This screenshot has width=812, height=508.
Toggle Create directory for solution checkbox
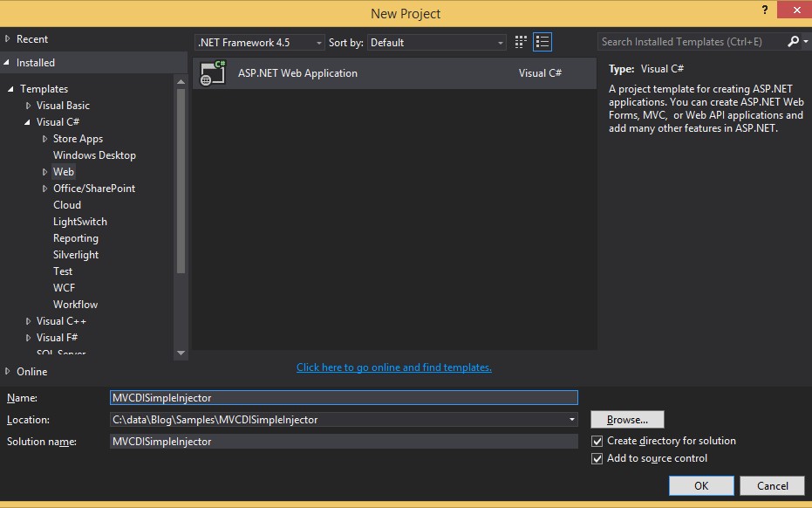pyautogui.click(x=597, y=441)
